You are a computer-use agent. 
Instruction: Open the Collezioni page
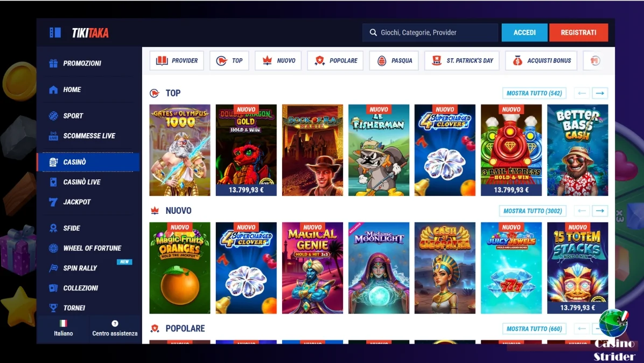(81, 288)
